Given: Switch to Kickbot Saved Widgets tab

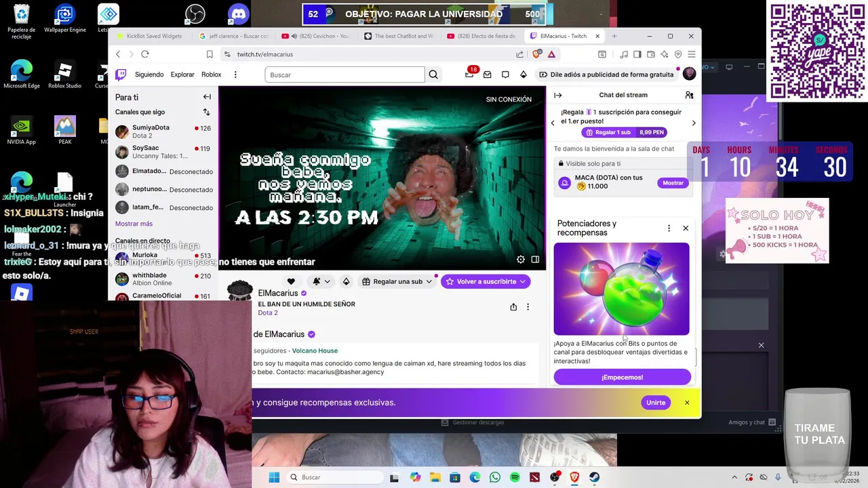Looking at the screenshot, I should click(x=149, y=36).
